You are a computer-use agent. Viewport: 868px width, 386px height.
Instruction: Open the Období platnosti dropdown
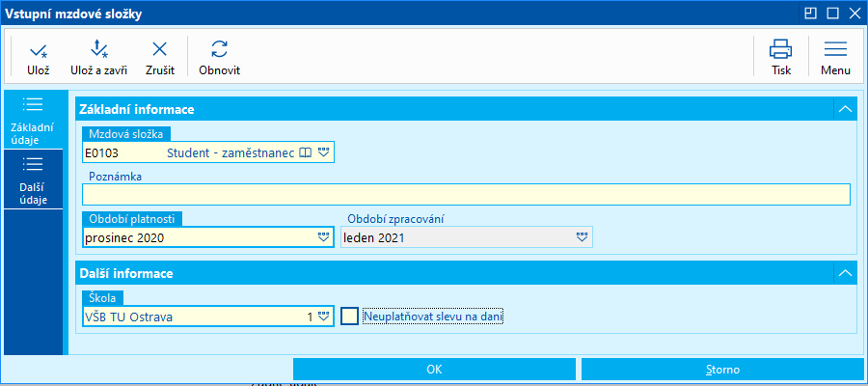(324, 237)
